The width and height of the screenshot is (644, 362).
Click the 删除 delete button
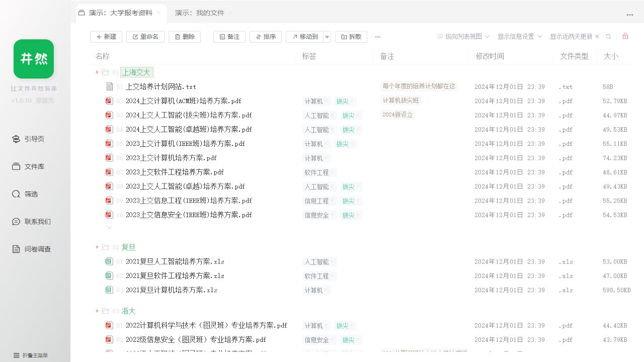click(x=185, y=37)
